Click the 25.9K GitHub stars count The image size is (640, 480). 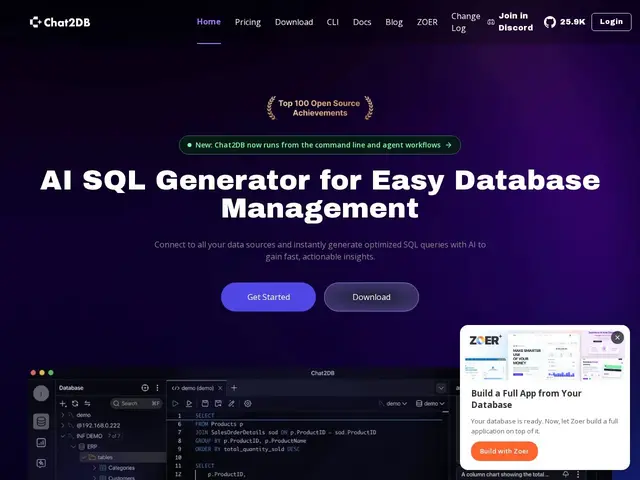click(x=572, y=22)
